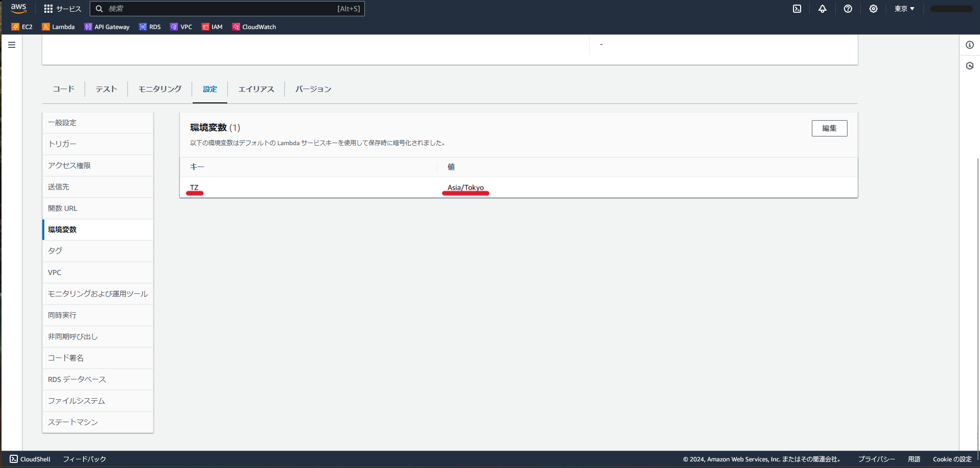The width and height of the screenshot is (980, 468).
Task: Open ファイルシステム in side menu
Action: (98, 401)
